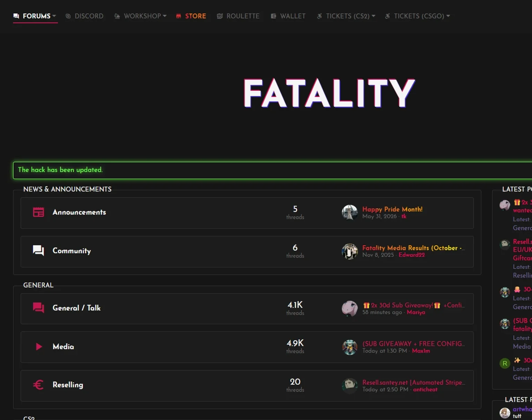
Task: Click the '4.1K threads' count
Action: (295, 308)
